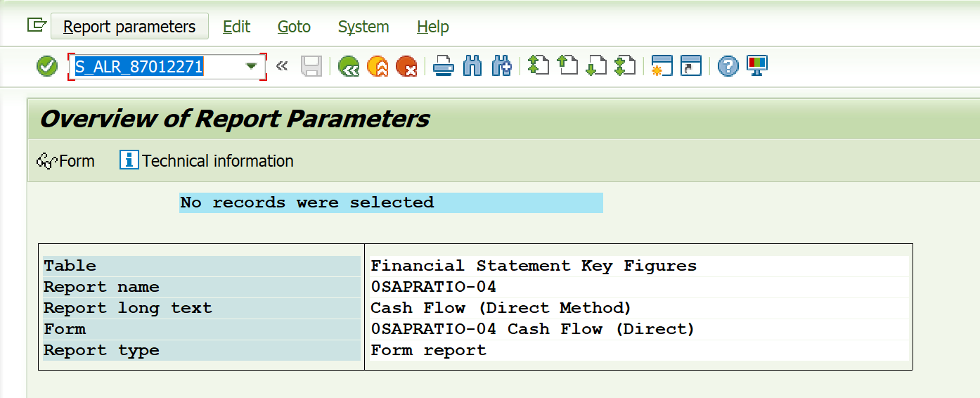Viewport: 980px width, 398px height.
Task: Go to previous page icon
Action: (567, 66)
